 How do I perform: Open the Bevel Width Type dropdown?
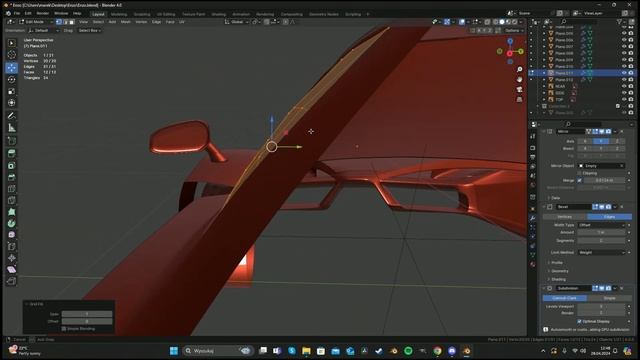pos(601,225)
